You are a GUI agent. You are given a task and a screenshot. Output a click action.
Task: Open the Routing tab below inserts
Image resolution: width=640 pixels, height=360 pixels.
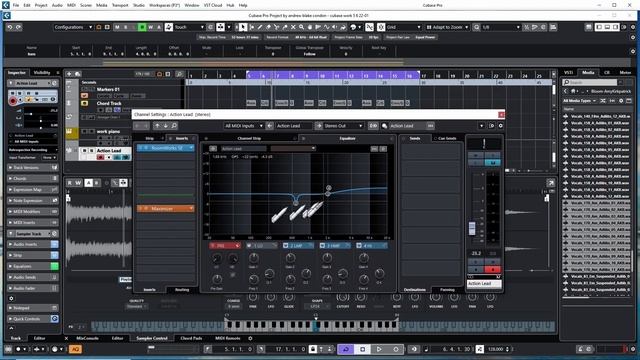coord(182,289)
